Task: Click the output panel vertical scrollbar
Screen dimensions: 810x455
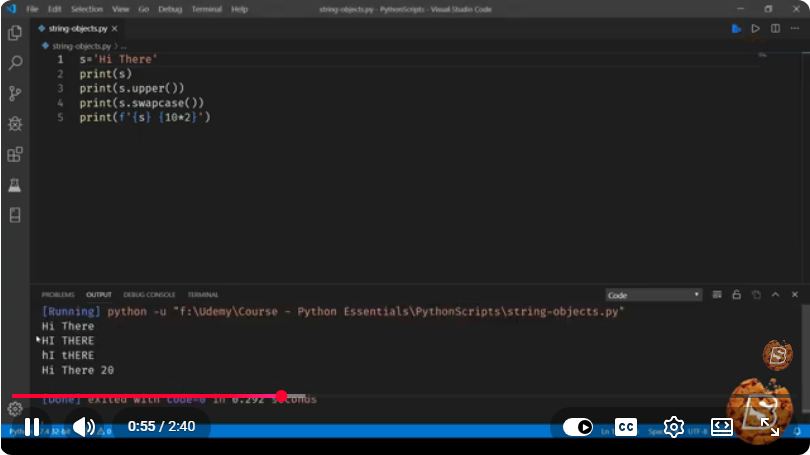Action: coord(806,359)
